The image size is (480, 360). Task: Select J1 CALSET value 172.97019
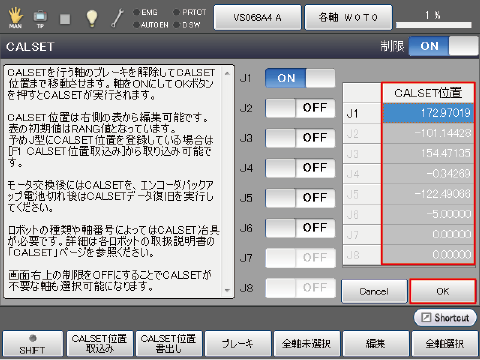(428, 113)
